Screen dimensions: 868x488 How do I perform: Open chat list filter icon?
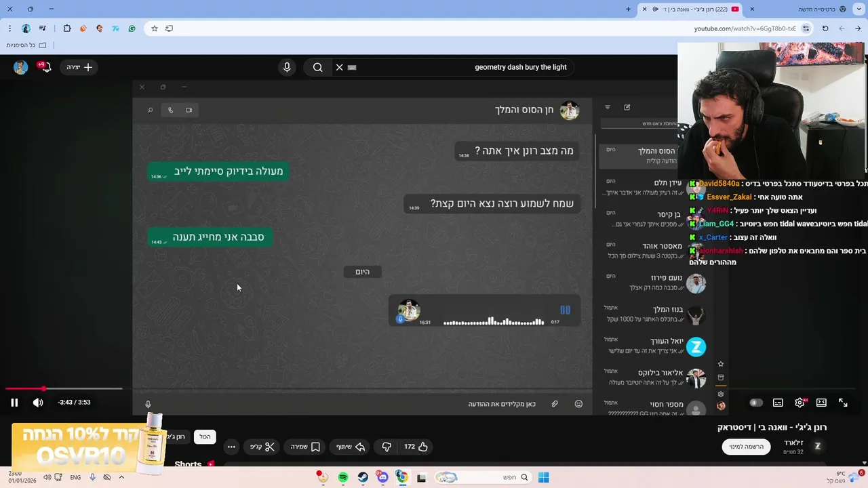[x=608, y=107]
